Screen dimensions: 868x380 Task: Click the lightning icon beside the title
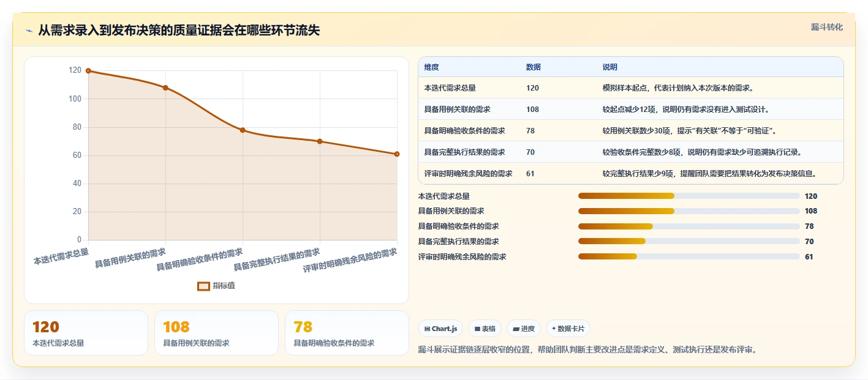[x=29, y=31]
